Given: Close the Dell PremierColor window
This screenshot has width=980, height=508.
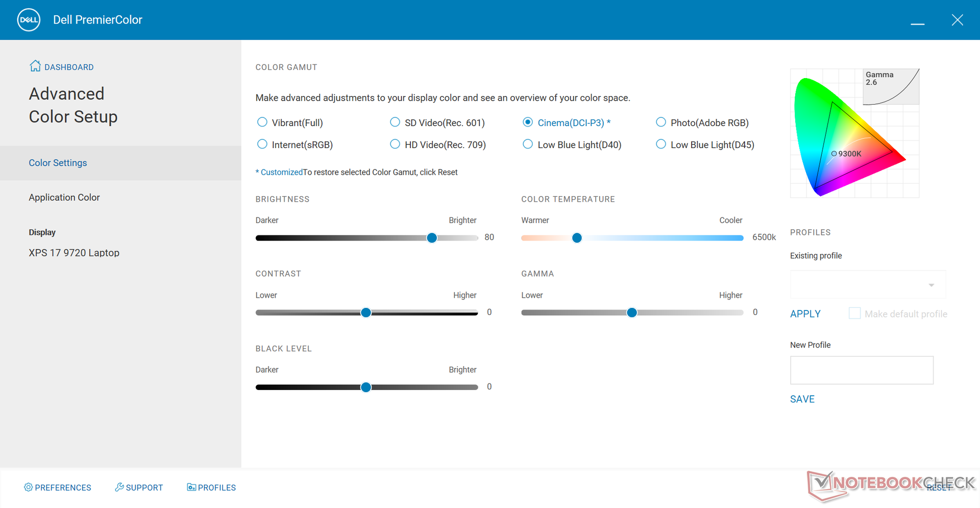Looking at the screenshot, I should (958, 20).
